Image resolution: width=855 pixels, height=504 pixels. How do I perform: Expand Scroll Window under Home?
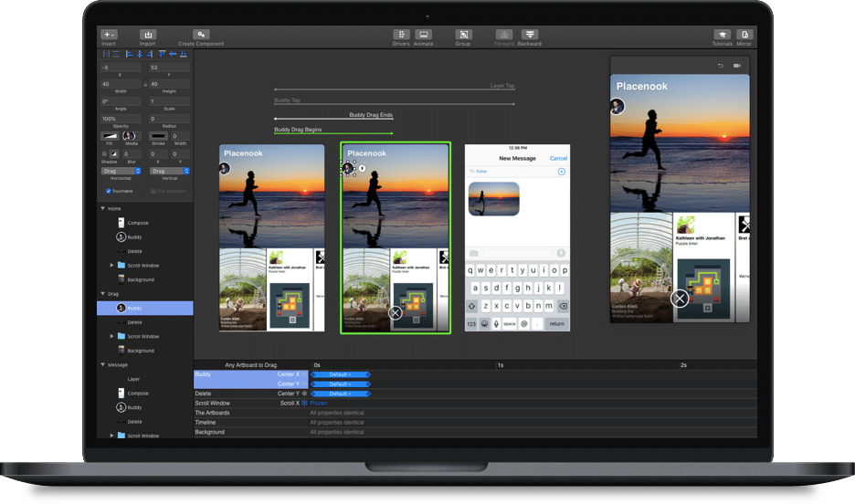pyautogui.click(x=111, y=266)
